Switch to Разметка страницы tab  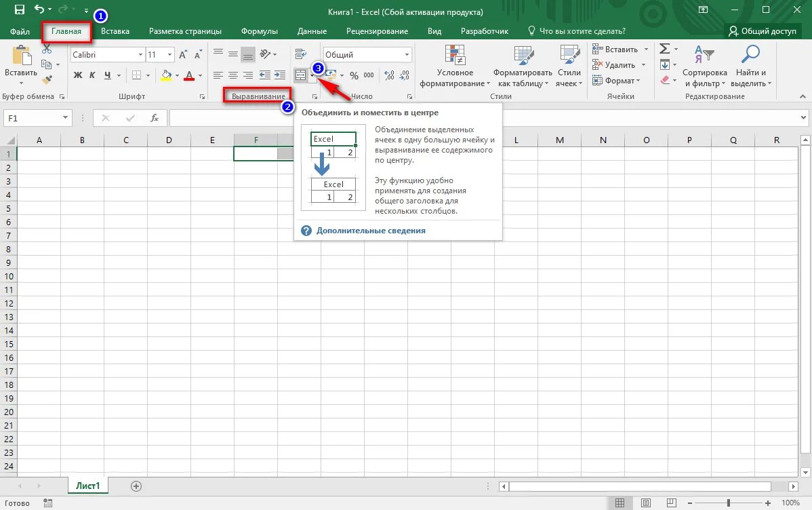tap(186, 31)
